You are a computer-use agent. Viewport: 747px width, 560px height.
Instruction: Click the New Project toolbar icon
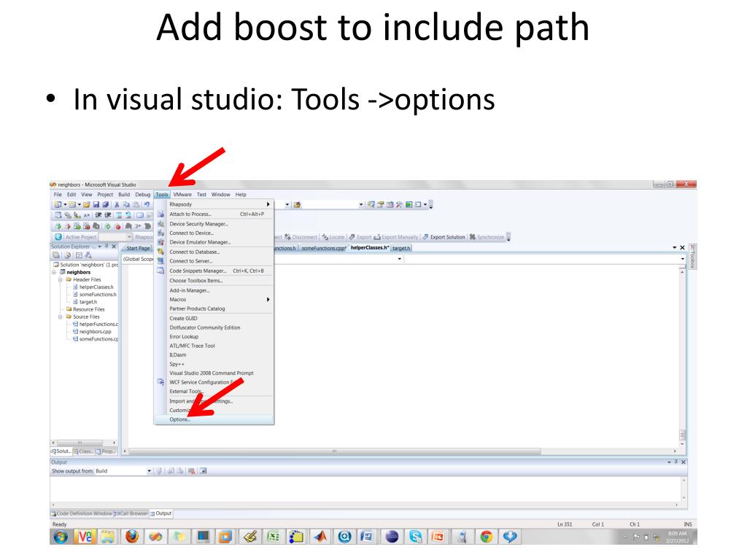click(58, 205)
